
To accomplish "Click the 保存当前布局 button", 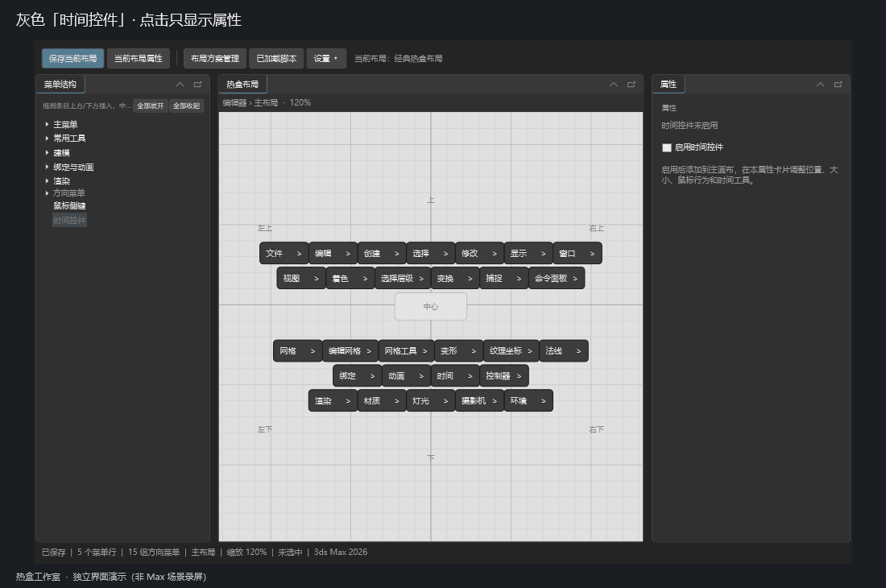I will pos(72,58).
